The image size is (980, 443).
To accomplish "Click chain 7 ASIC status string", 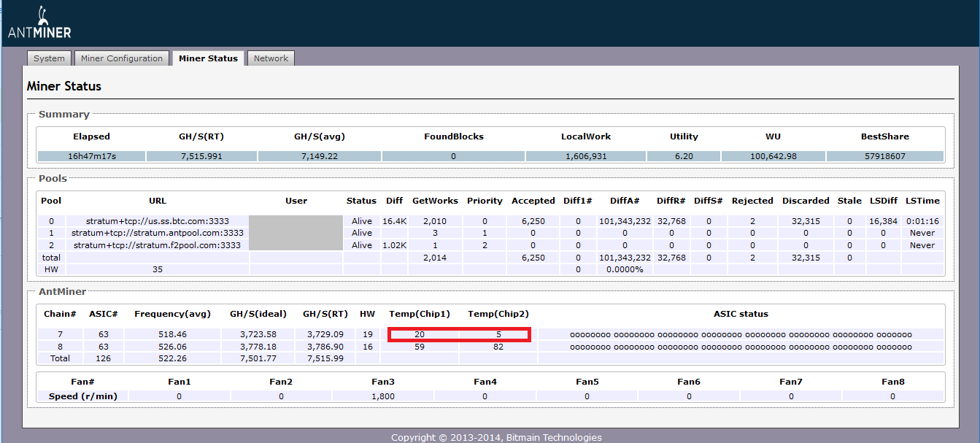I will click(x=741, y=334).
